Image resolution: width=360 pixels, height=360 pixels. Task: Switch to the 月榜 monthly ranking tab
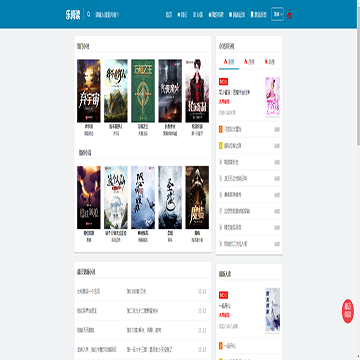point(249,62)
